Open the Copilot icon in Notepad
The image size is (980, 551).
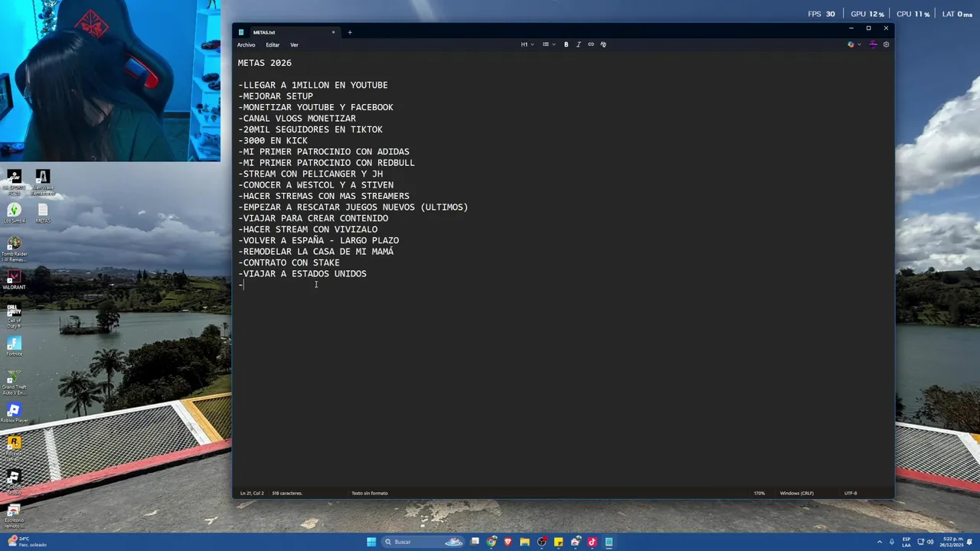click(851, 44)
